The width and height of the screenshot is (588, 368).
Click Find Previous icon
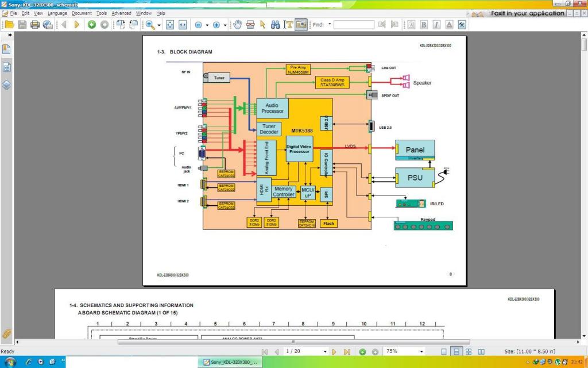(x=382, y=25)
